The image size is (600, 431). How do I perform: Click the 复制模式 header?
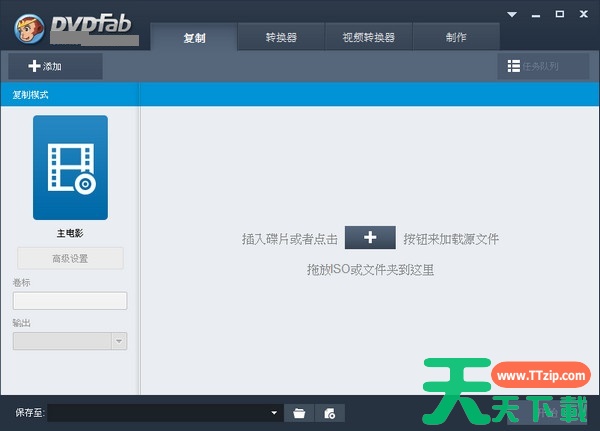click(x=31, y=95)
